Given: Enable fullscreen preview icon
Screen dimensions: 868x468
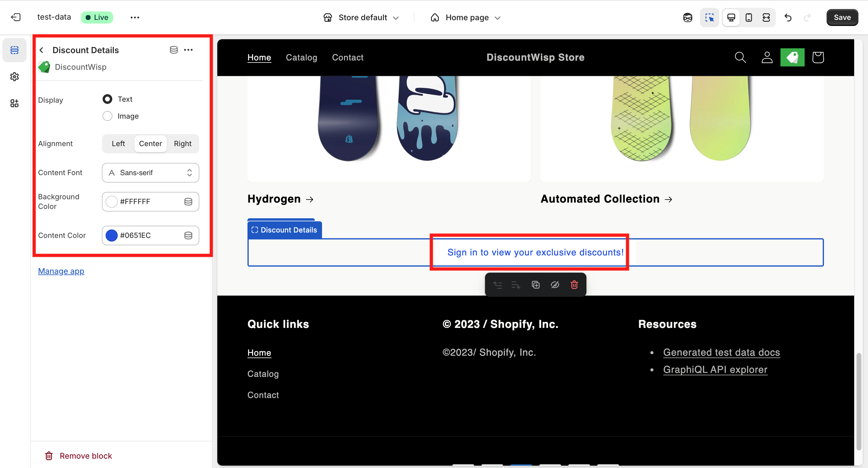Looking at the screenshot, I should (766, 18).
